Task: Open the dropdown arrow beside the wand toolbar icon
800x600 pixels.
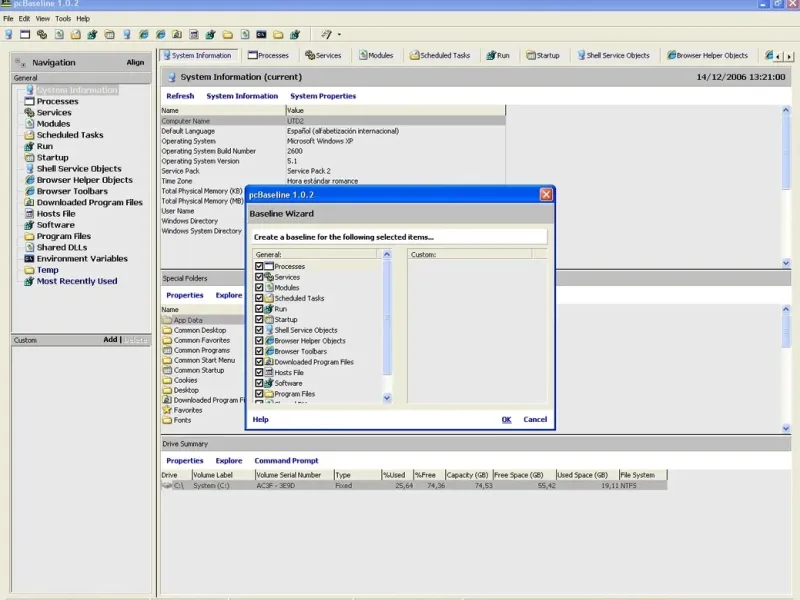Action: [x=339, y=34]
